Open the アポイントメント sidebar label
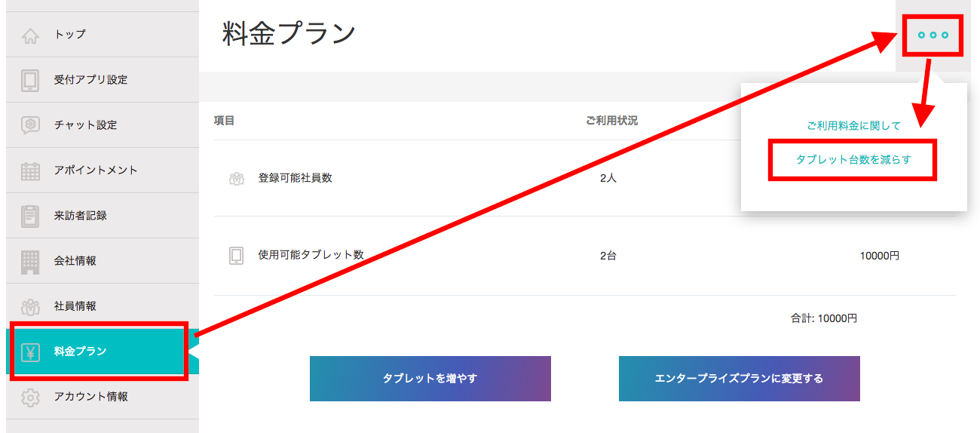The image size is (980, 433). (x=96, y=170)
